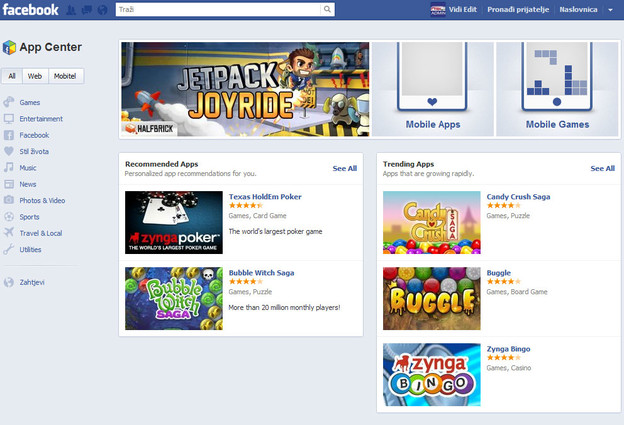
Task: Open Zahtjevi requests link
Action: 32,282
